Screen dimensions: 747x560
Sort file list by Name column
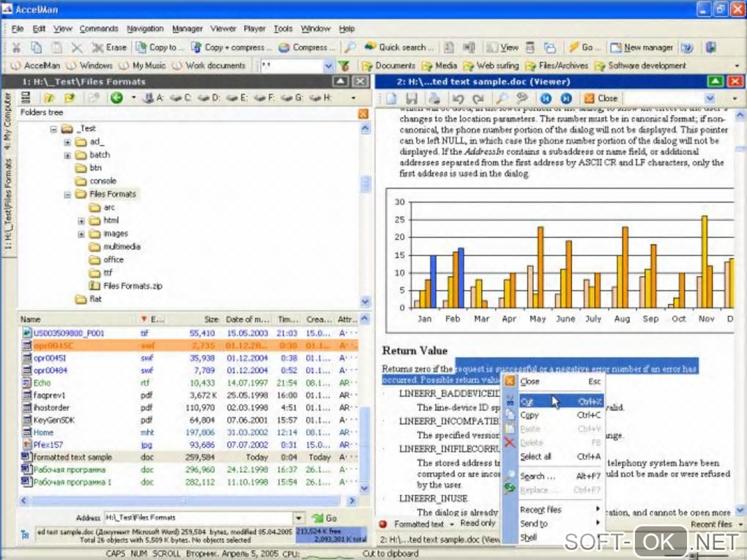(77, 319)
